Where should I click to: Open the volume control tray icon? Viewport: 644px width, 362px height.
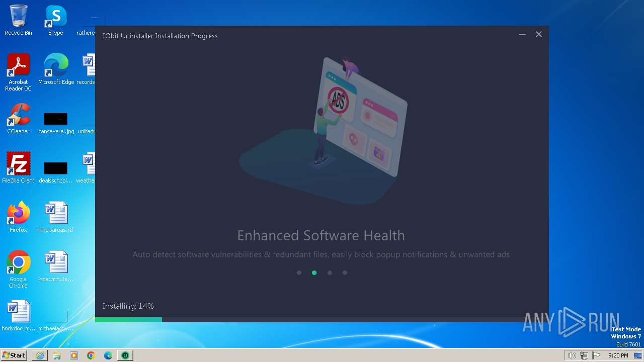click(x=572, y=355)
